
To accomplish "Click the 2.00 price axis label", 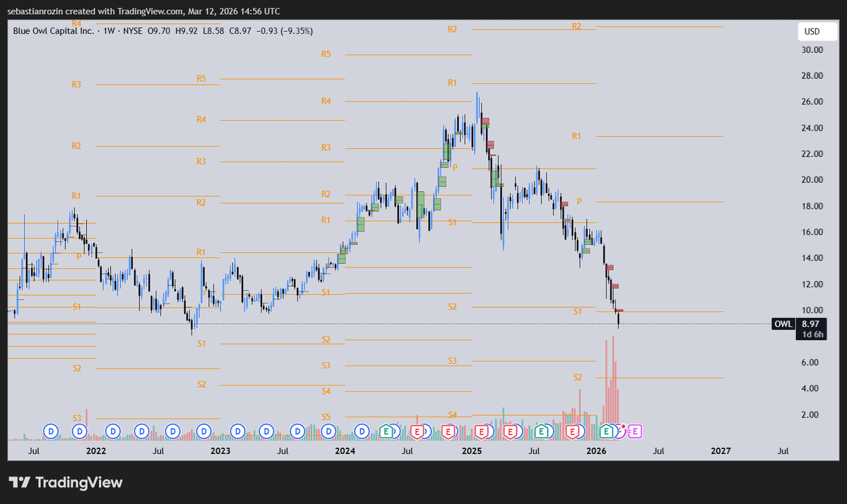I will pyautogui.click(x=810, y=415).
